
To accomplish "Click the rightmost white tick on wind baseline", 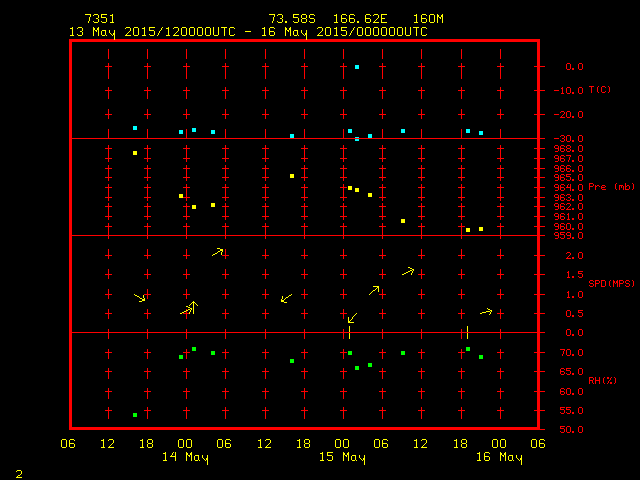I will (x=467, y=332).
